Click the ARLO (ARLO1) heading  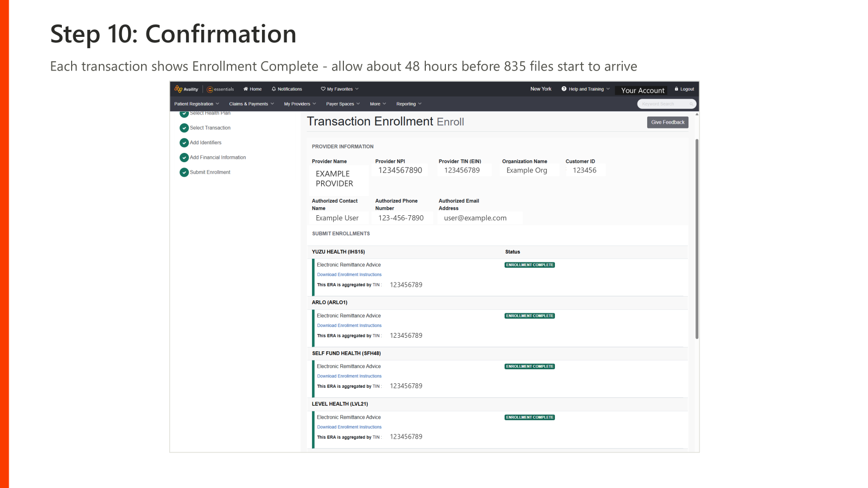pyautogui.click(x=329, y=303)
